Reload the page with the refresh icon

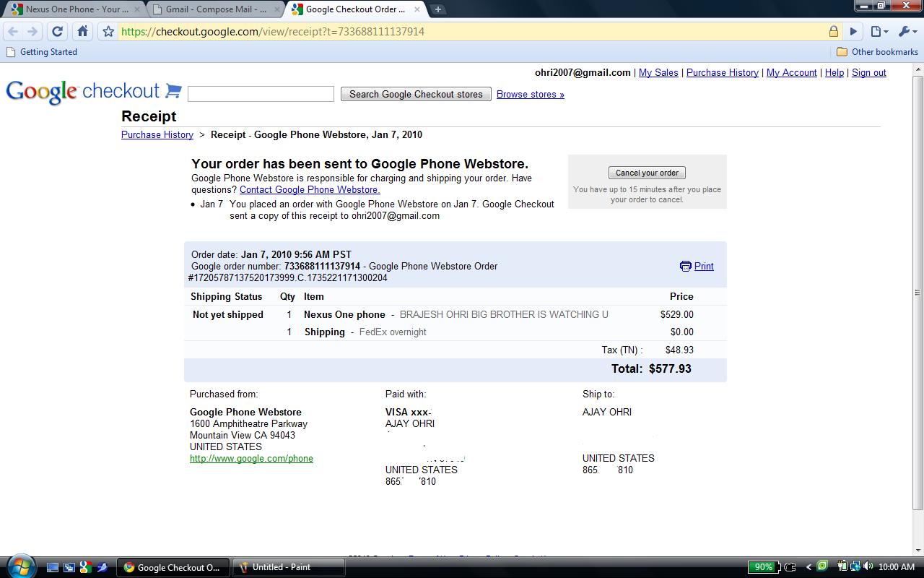click(x=58, y=31)
